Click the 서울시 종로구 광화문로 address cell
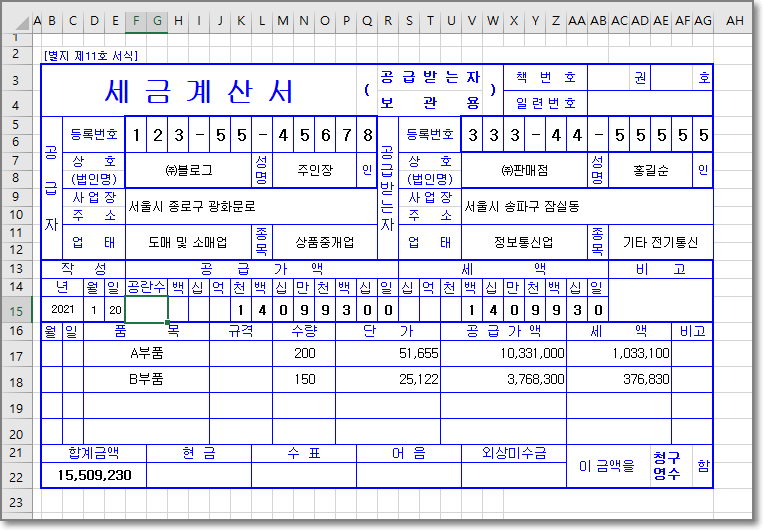Screen dimensions: 763x530 [251, 206]
